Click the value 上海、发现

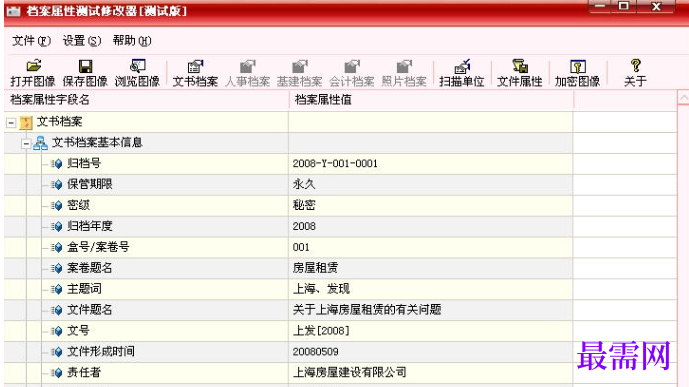click(321, 289)
